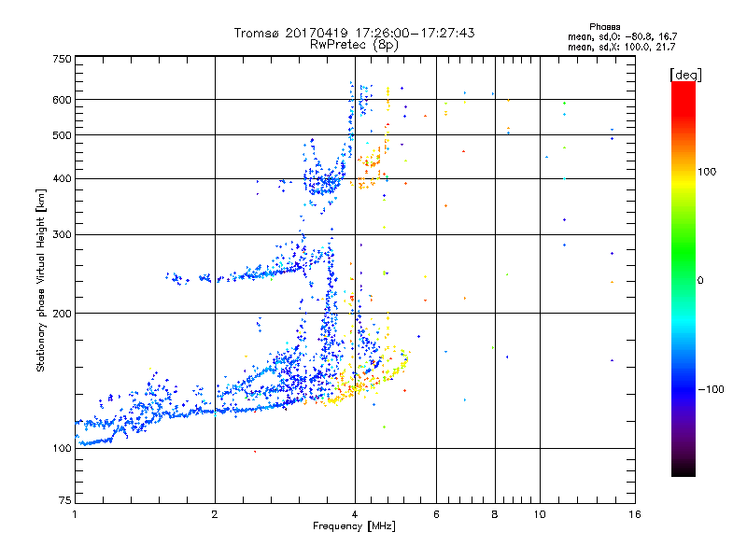The image size is (747, 560).
Task: Click the black bottom end of the colorbar
Action: pyautogui.click(x=684, y=469)
